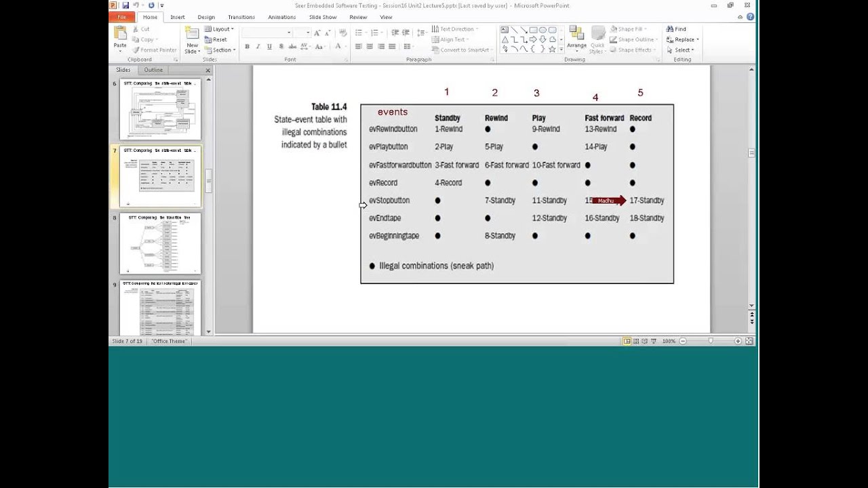The width and height of the screenshot is (868, 488).
Task: Switch to the Insert ribbon tab
Action: coord(178,17)
